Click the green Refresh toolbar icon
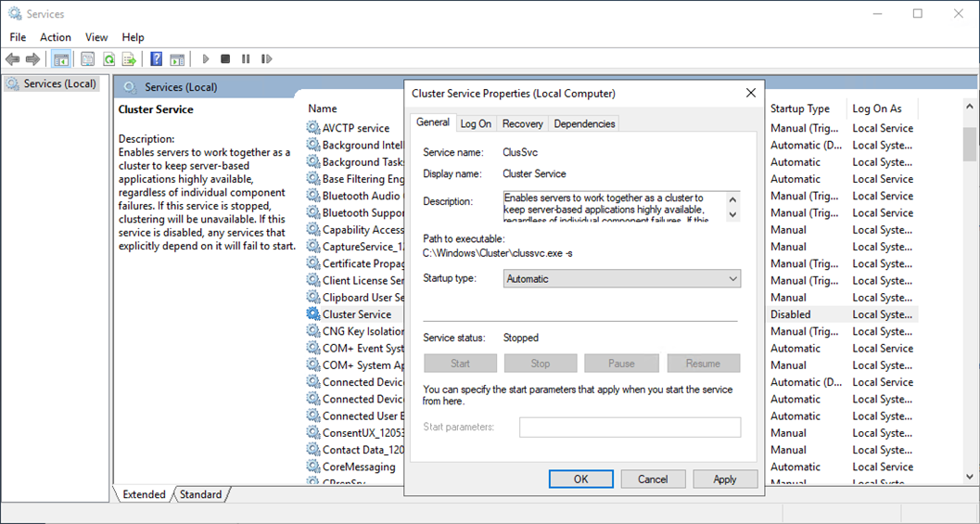 [108, 59]
